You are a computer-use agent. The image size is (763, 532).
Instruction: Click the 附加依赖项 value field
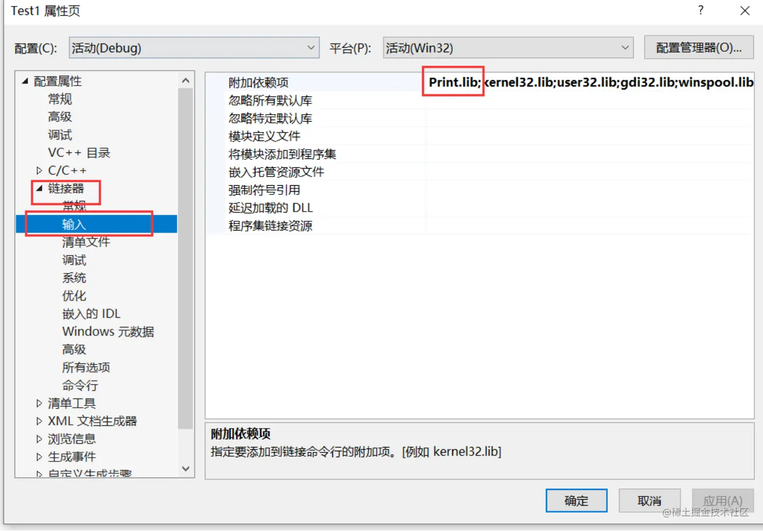(x=590, y=82)
